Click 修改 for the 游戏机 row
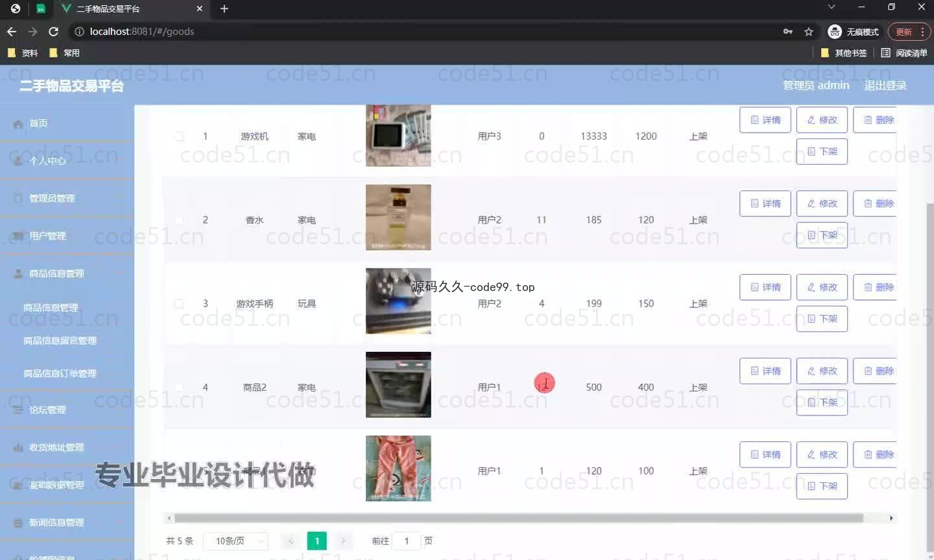934x560 pixels. click(x=822, y=120)
